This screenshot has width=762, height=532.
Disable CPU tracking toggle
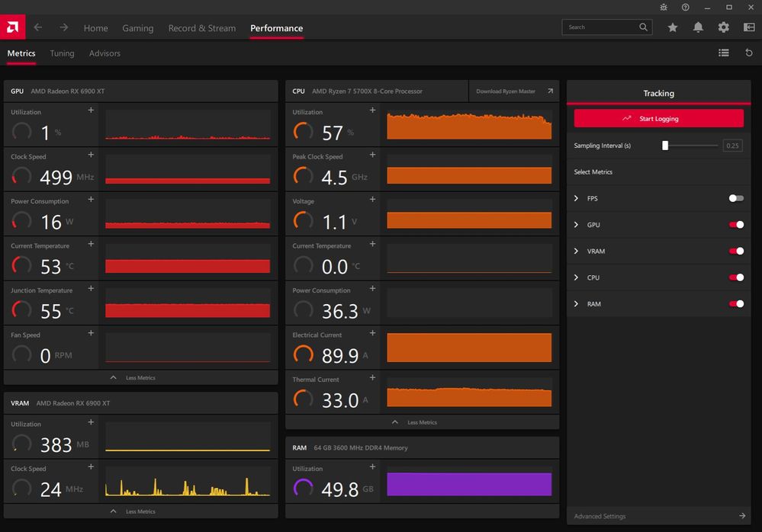click(x=736, y=277)
